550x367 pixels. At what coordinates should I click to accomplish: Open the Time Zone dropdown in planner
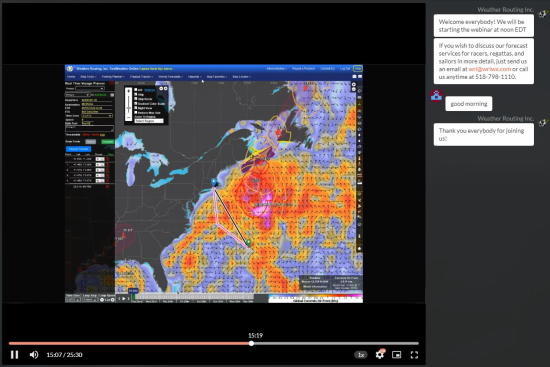coord(97,115)
